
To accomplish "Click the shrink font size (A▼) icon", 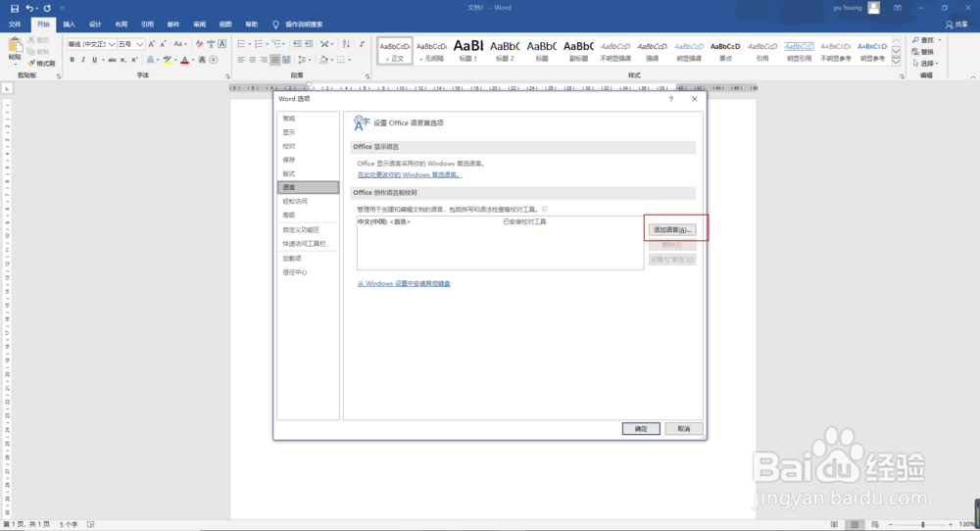I will pyautogui.click(x=163, y=44).
